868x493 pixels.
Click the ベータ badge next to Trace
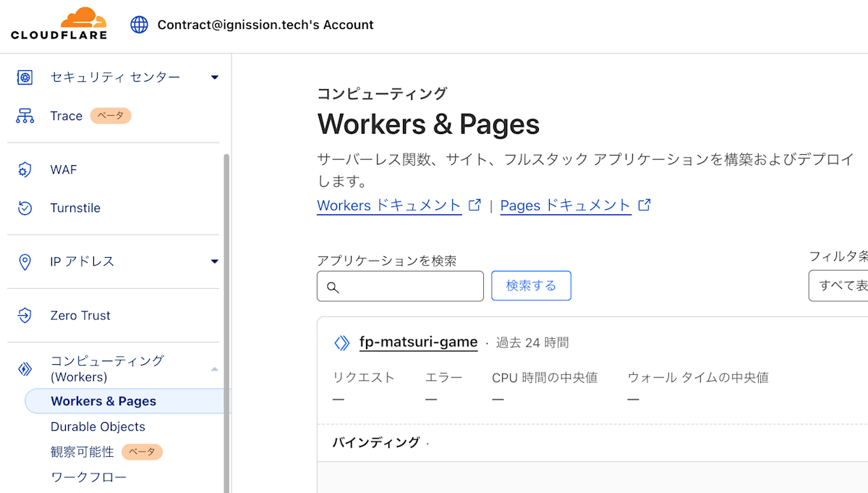coord(111,116)
